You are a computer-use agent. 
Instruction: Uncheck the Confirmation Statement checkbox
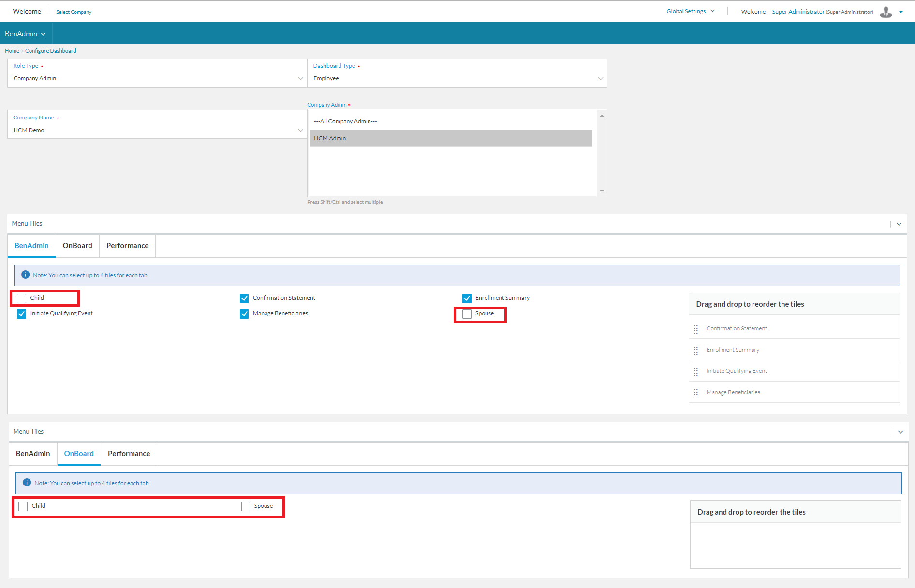pyautogui.click(x=244, y=298)
